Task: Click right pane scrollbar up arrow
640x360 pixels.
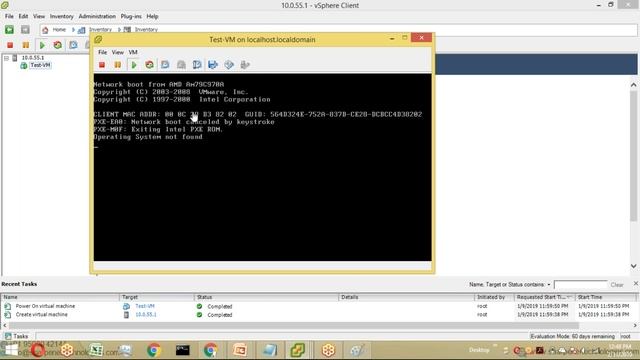Action: (633, 85)
